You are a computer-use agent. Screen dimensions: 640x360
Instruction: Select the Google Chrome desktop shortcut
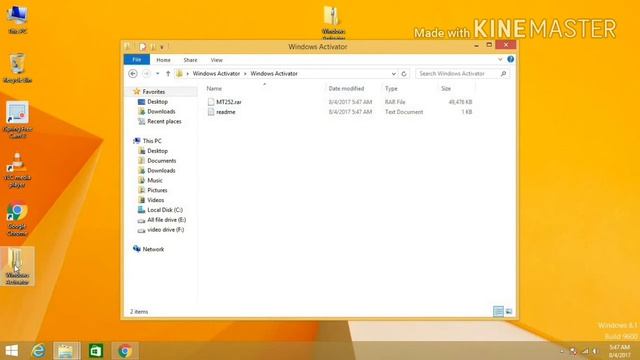[17, 219]
